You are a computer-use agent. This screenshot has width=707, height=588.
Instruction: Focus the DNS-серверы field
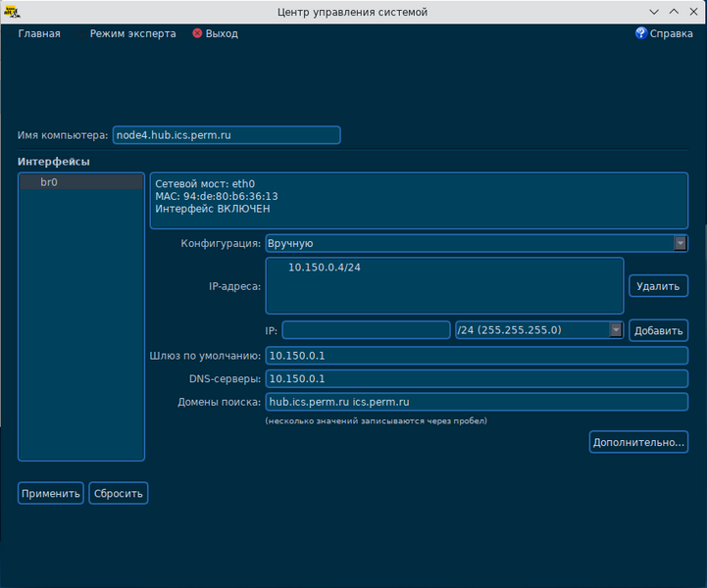click(477, 378)
